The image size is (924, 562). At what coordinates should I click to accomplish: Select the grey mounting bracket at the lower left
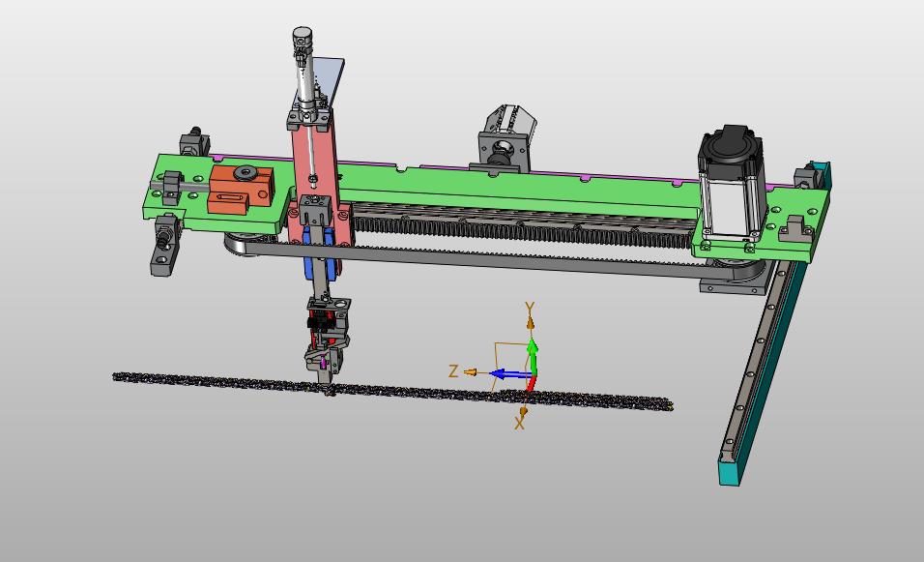(x=165, y=245)
